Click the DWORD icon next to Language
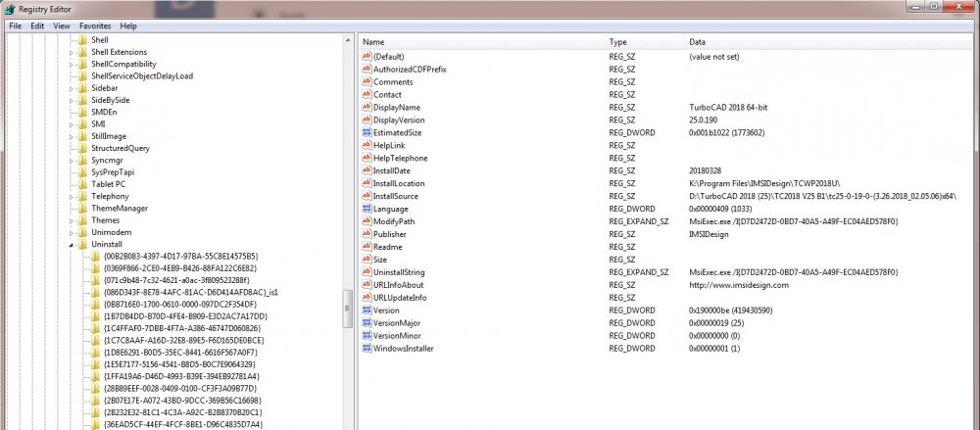The image size is (980, 430). click(x=367, y=209)
